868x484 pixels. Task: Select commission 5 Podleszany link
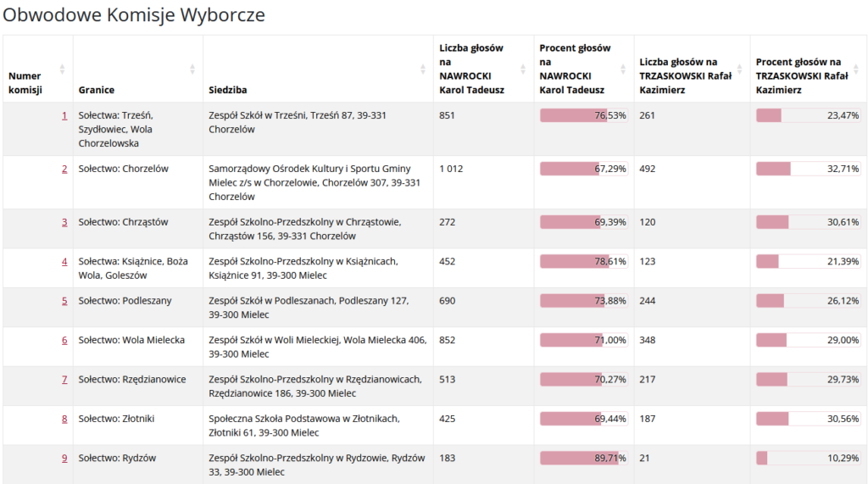(x=64, y=301)
